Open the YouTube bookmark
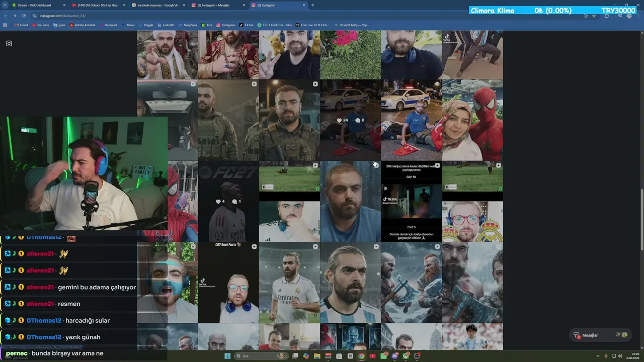Image resolution: width=644 pixels, height=362 pixels. pos(41,25)
